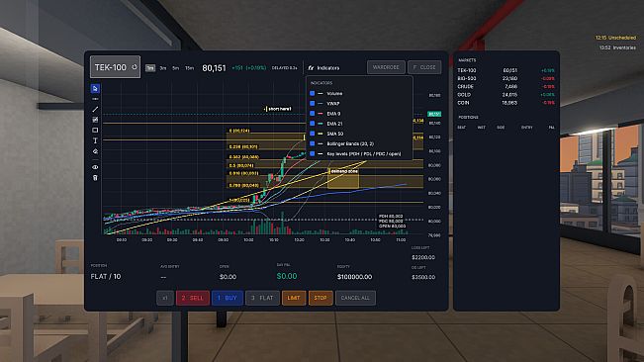Click the SMA 50 yellow color swatch
Image resolution: width=644 pixels, height=362 pixels.
click(321, 134)
